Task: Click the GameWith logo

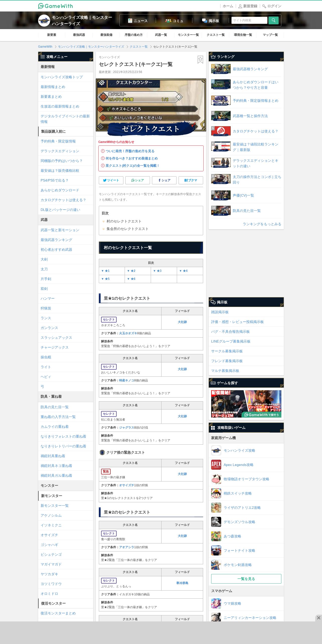Action: (x=55, y=6)
